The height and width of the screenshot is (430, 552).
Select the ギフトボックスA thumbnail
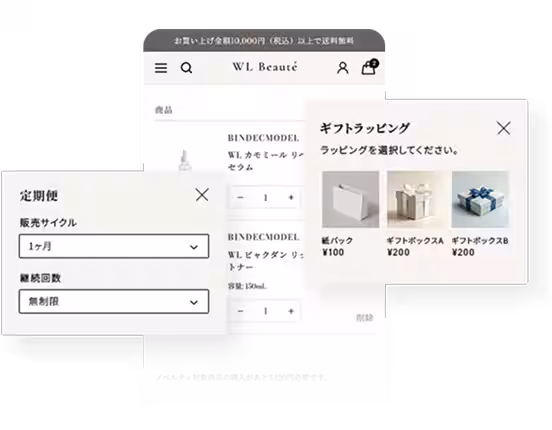415,199
